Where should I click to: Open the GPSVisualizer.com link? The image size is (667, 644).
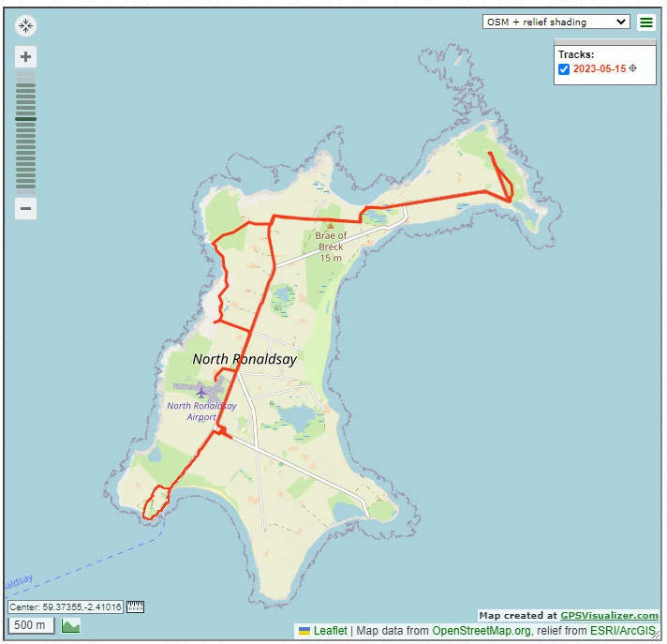click(609, 615)
